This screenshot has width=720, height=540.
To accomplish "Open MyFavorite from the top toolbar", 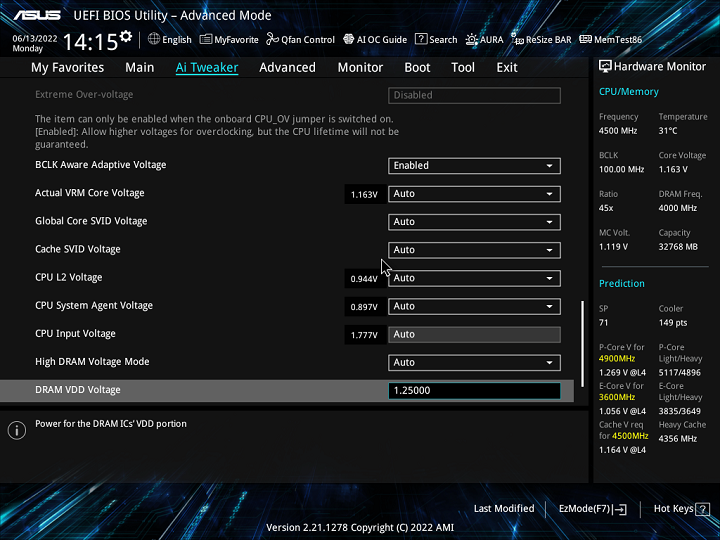I will 229,40.
